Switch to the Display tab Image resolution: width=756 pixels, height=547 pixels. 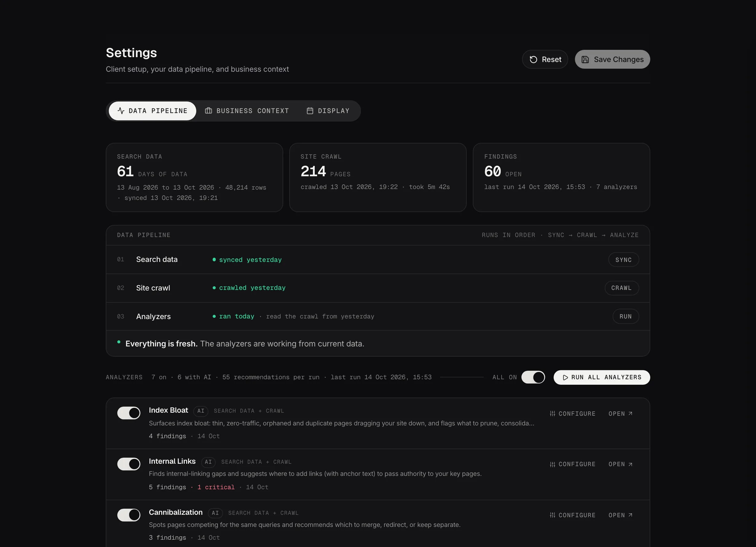pos(328,111)
